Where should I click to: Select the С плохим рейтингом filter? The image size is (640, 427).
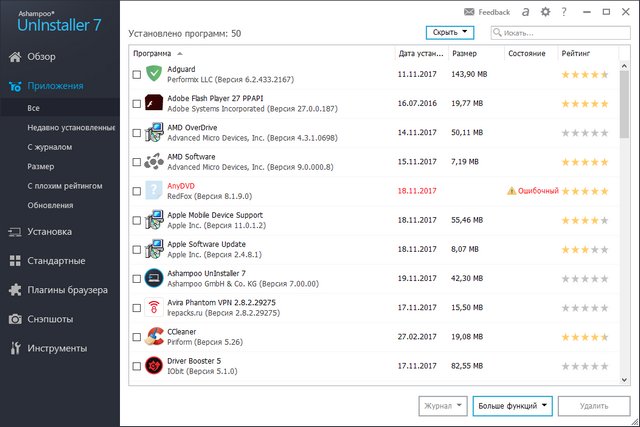(x=66, y=186)
